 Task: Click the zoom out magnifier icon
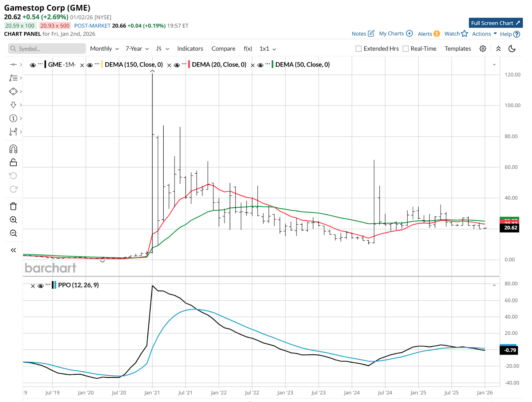13,233
